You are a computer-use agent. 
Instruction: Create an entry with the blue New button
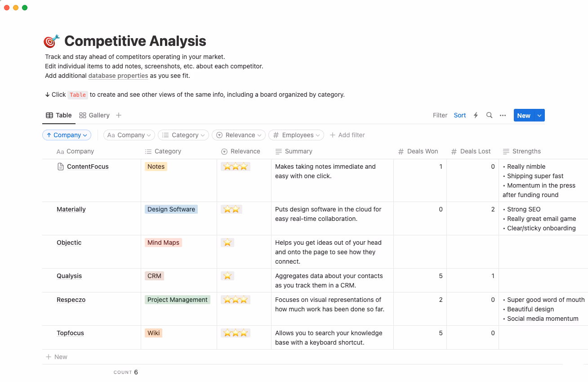click(523, 115)
